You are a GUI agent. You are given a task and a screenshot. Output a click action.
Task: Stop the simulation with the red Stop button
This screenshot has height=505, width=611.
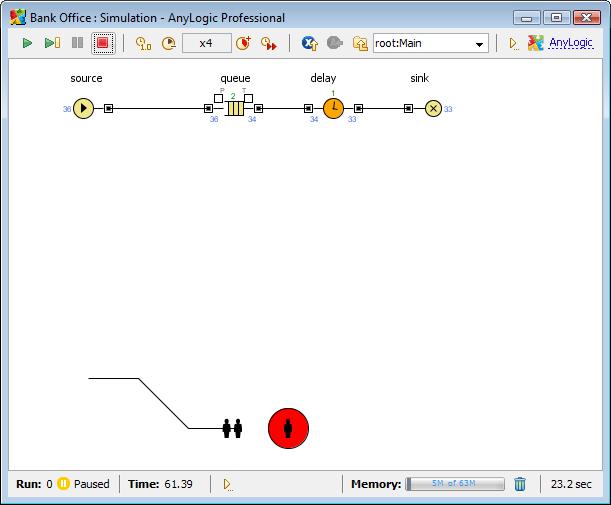click(103, 43)
